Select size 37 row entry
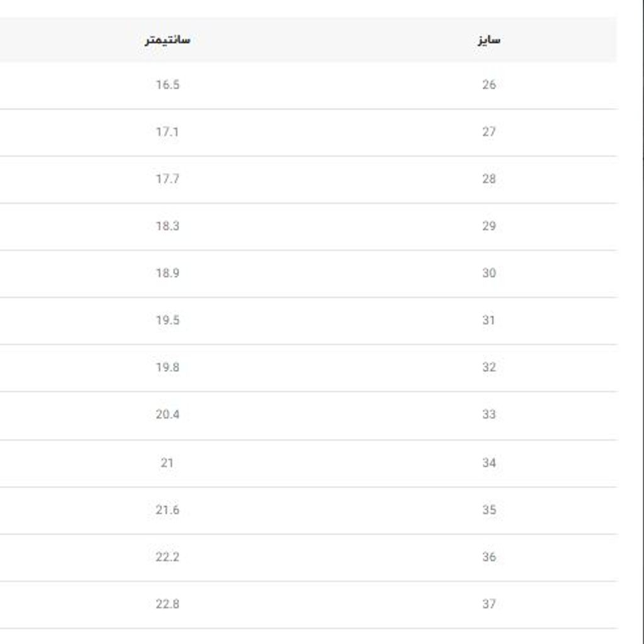 pyautogui.click(x=489, y=604)
